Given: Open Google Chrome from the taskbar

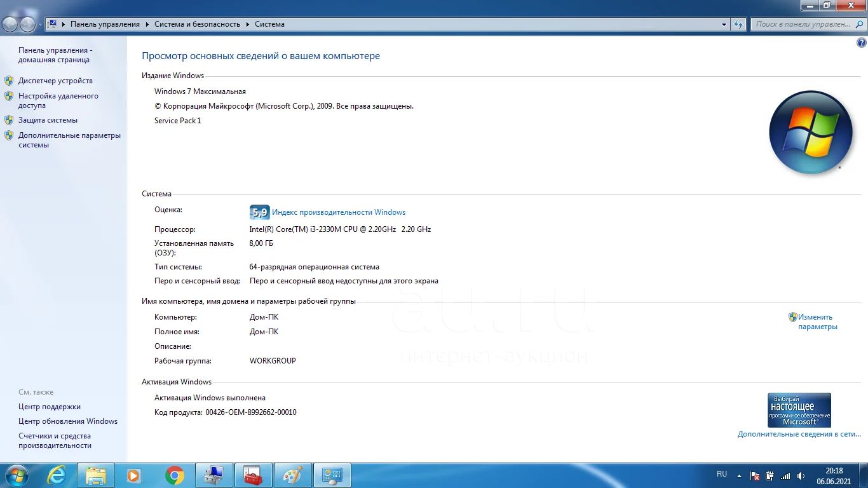Looking at the screenshot, I should point(175,475).
